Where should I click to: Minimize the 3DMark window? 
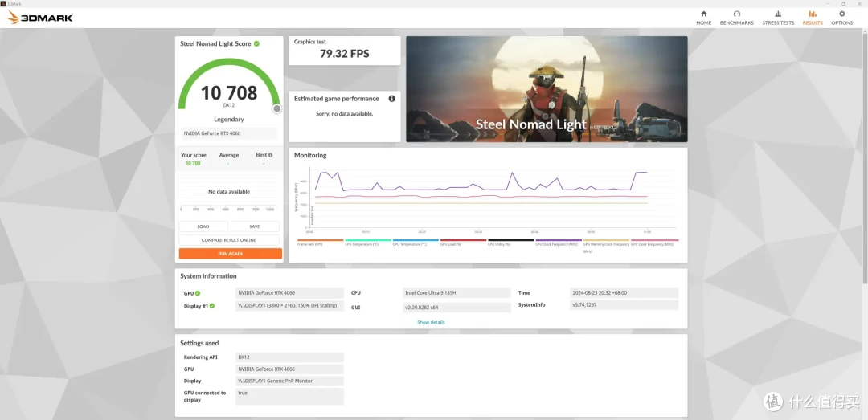click(829, 3)
